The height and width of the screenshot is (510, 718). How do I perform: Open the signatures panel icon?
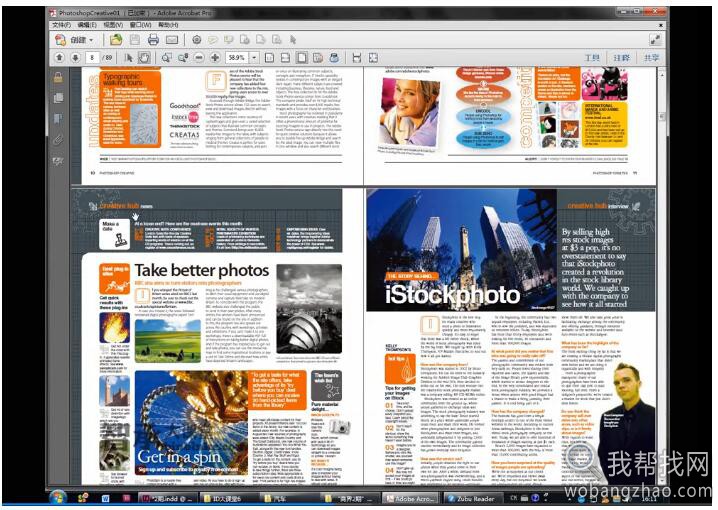[58, 161]
